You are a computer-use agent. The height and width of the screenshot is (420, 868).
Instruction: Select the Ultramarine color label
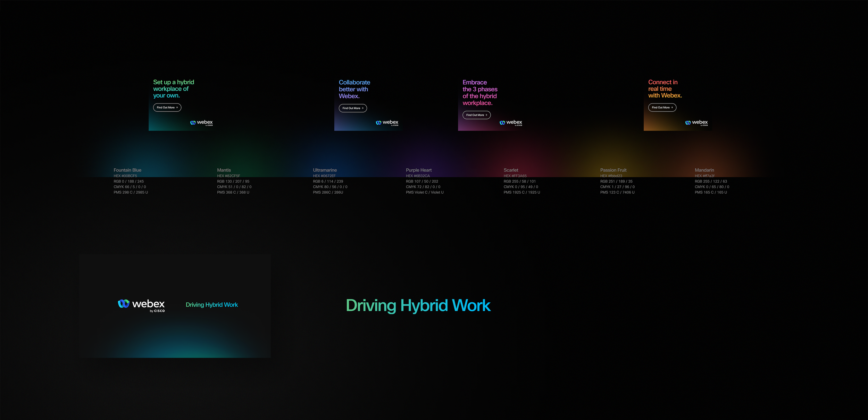point(325,170)
